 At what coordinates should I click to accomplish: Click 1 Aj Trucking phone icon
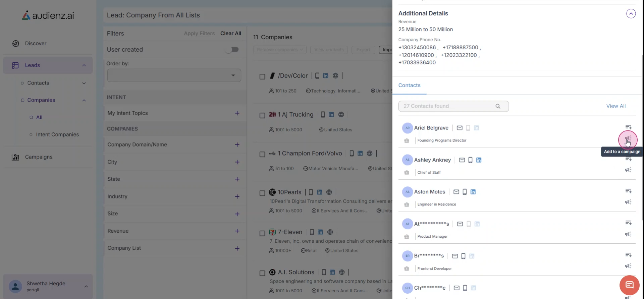click(323, 115)
